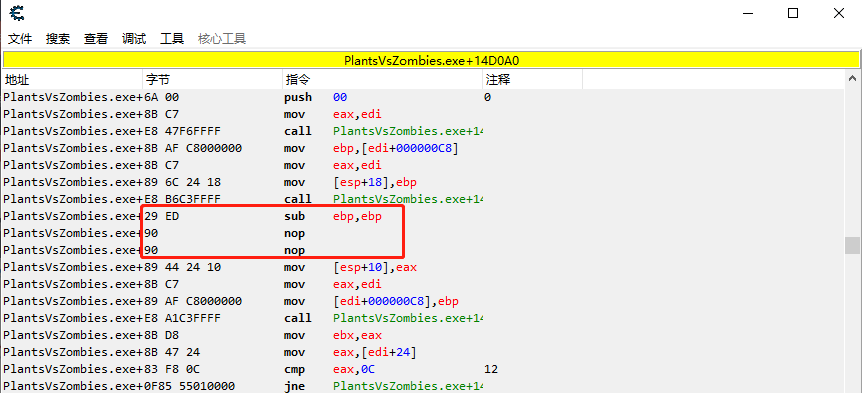Click bytes 89 6C 24 18
This screenshot has height=393, width=862.
pos(183,182)
